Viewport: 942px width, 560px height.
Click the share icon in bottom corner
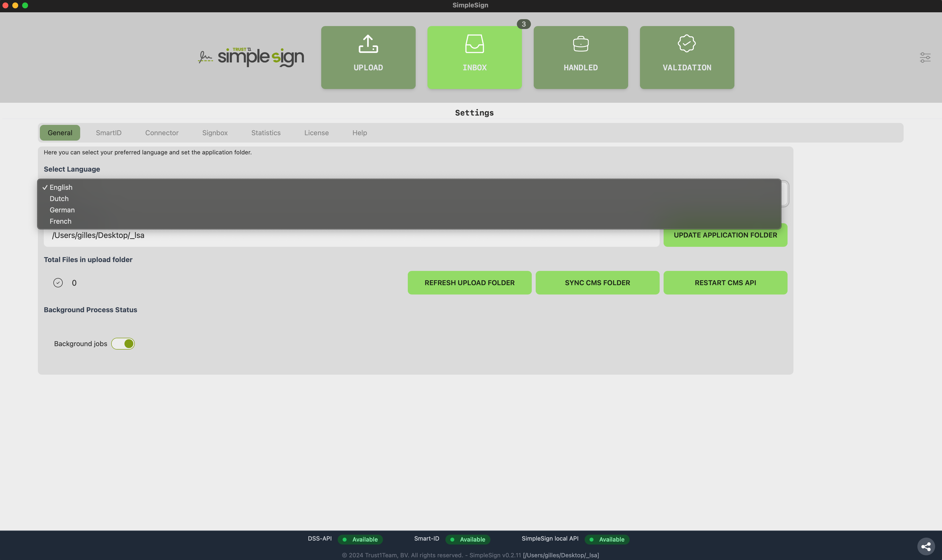(926, 546)
